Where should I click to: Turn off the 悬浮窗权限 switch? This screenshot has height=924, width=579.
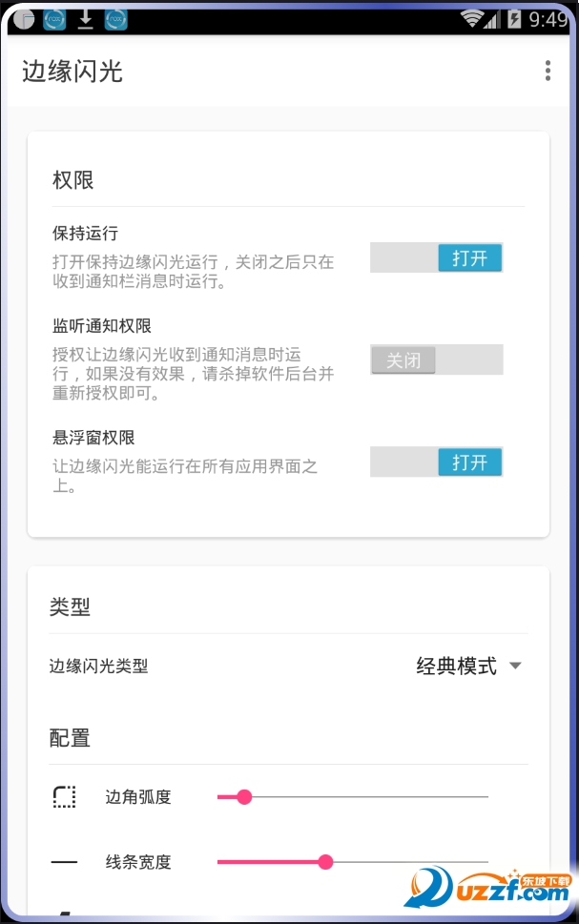[x=437, y=462]
